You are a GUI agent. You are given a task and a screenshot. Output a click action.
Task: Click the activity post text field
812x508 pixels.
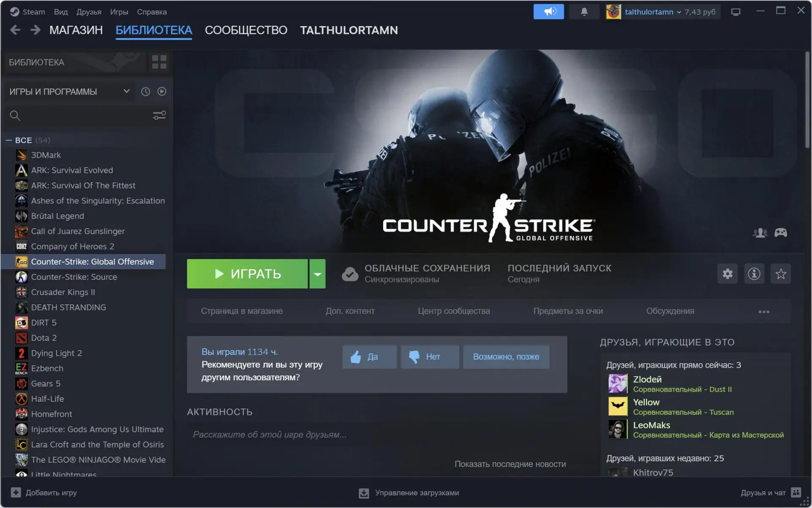coord(376,435)
